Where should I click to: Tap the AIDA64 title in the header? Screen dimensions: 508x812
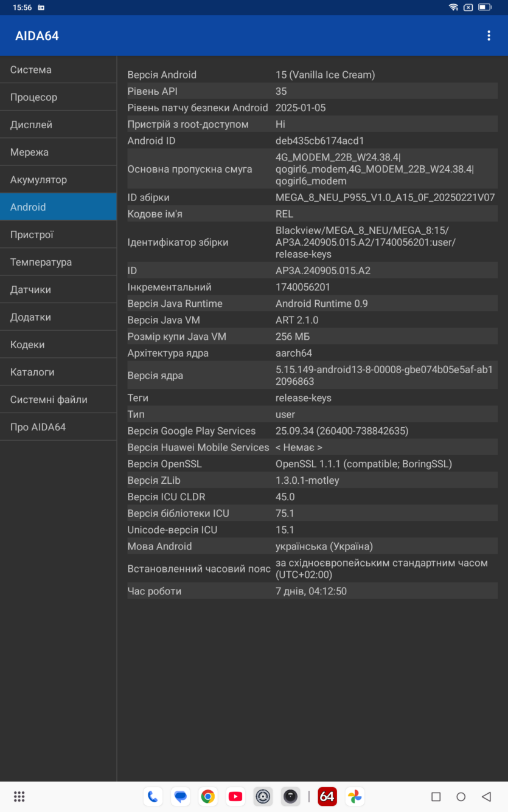pyautogui.click(x=37, y=36)
